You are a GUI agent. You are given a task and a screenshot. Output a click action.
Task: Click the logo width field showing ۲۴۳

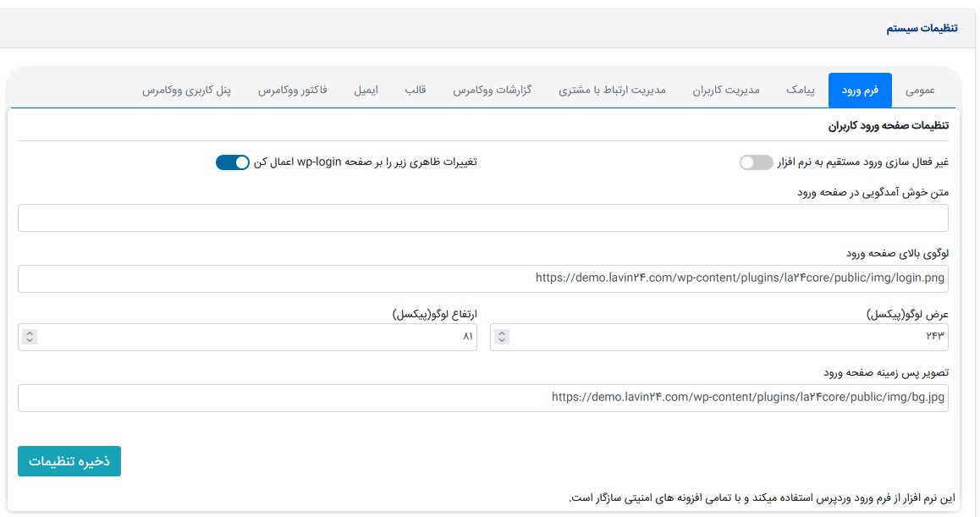point(728,337)
